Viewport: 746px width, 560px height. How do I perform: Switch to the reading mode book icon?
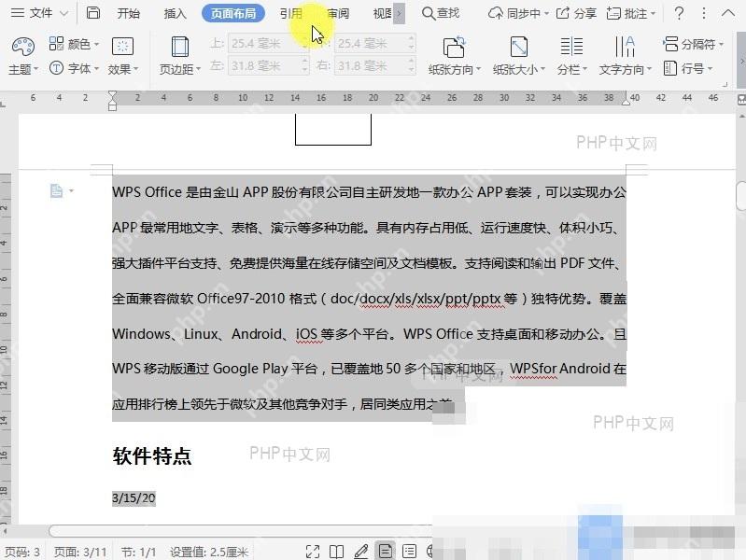[x=336, y=552]
